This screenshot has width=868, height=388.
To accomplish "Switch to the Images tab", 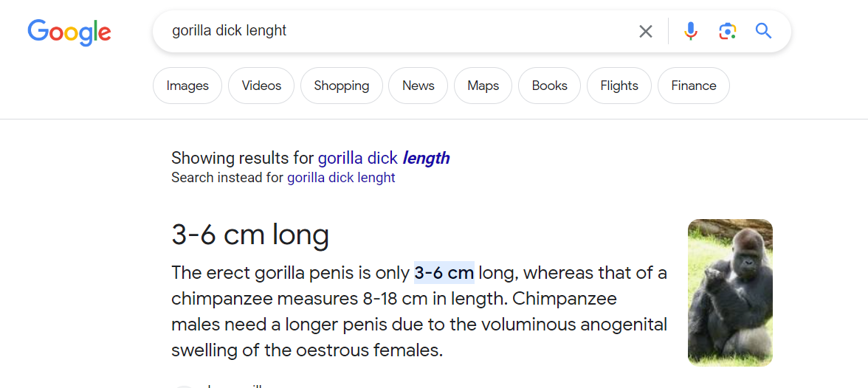I will pyautogui.click(x=187, y=86).
